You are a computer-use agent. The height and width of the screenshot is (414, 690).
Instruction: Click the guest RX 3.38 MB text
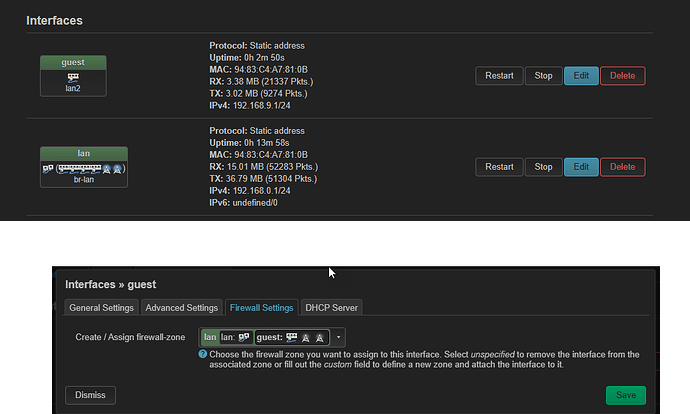tap(261, 82)
